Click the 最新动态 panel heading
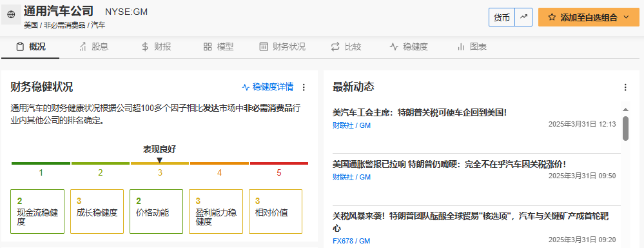The height and width of the screenshot is (248, 644). [x=353, y=87]
